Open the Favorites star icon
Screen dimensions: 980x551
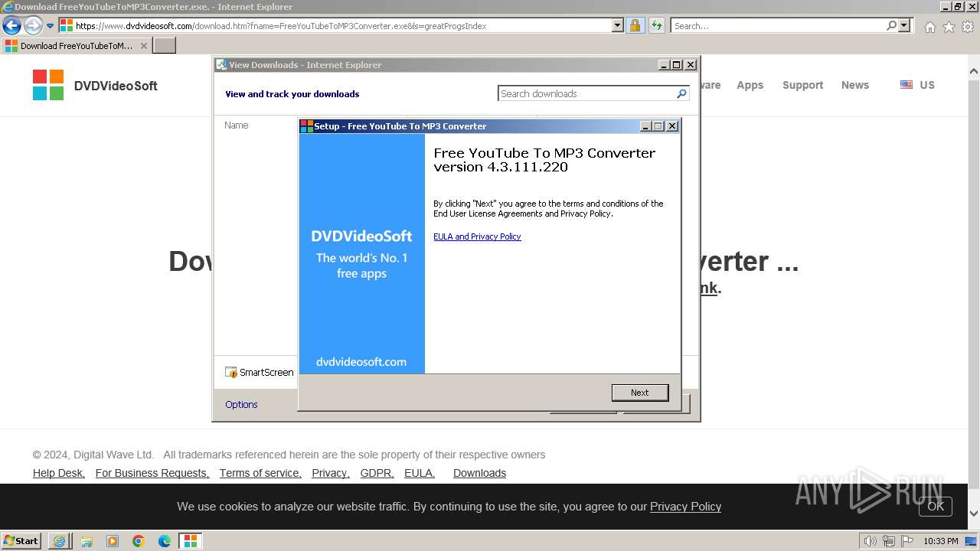(x=949, y=27)
